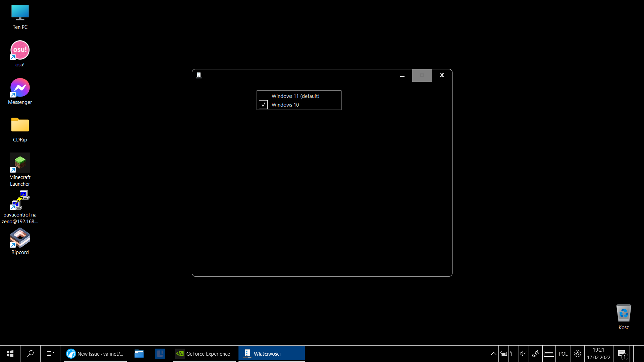This screenshot has width=644, height=362.
Task: Select the Messenger desktop shortcut
Action: [x=20, y=92]
